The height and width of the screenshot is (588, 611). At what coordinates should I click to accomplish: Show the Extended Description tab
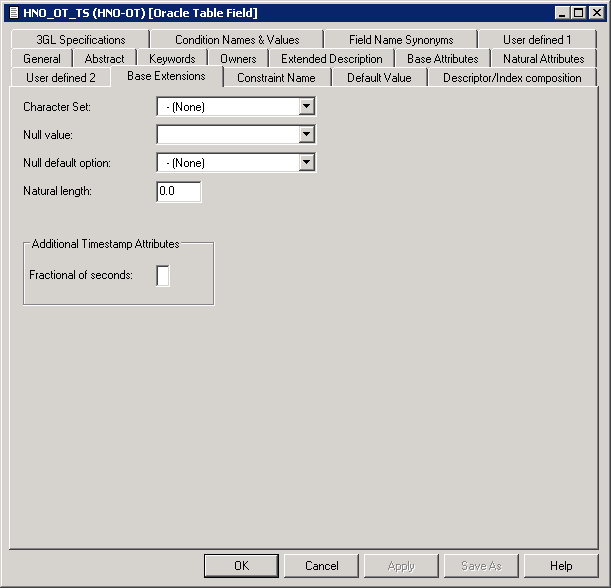(x=331, y=59)
